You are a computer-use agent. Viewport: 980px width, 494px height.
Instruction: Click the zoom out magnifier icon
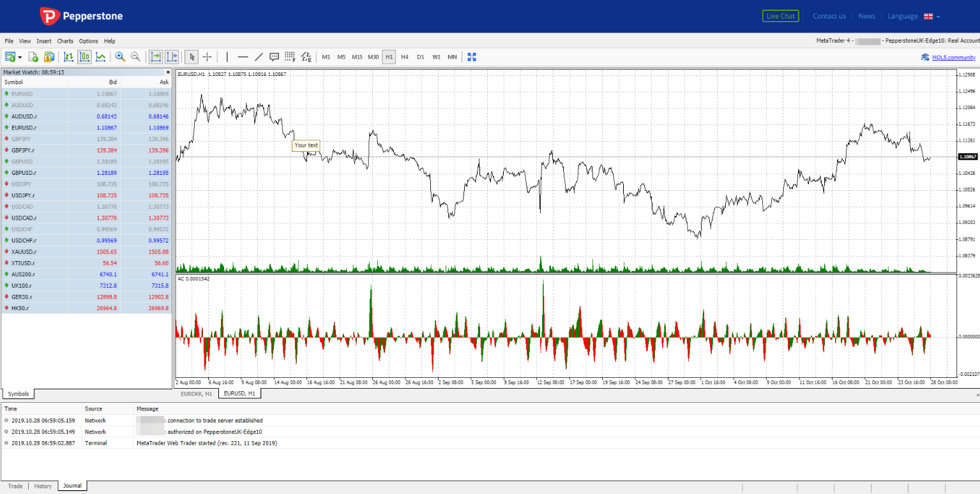pos(135,57)
